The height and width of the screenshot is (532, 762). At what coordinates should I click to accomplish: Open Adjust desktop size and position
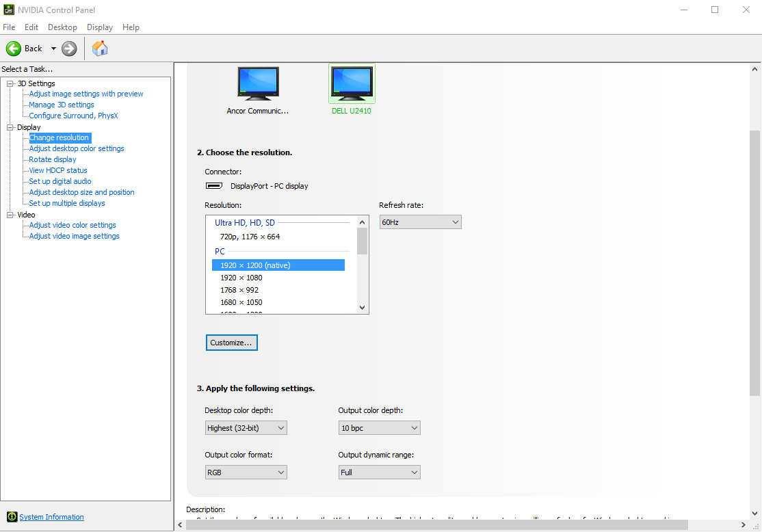point(81,192)
